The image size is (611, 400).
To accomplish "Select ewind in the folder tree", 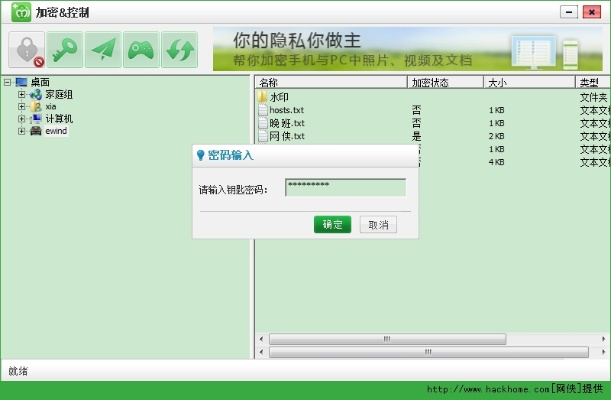I will tap(57, 130).
